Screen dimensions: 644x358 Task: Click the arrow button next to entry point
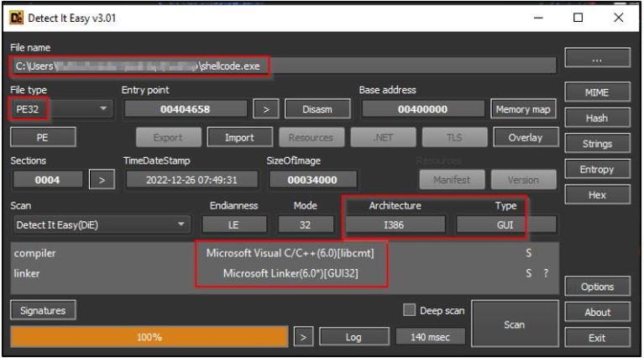coord(265,109)
